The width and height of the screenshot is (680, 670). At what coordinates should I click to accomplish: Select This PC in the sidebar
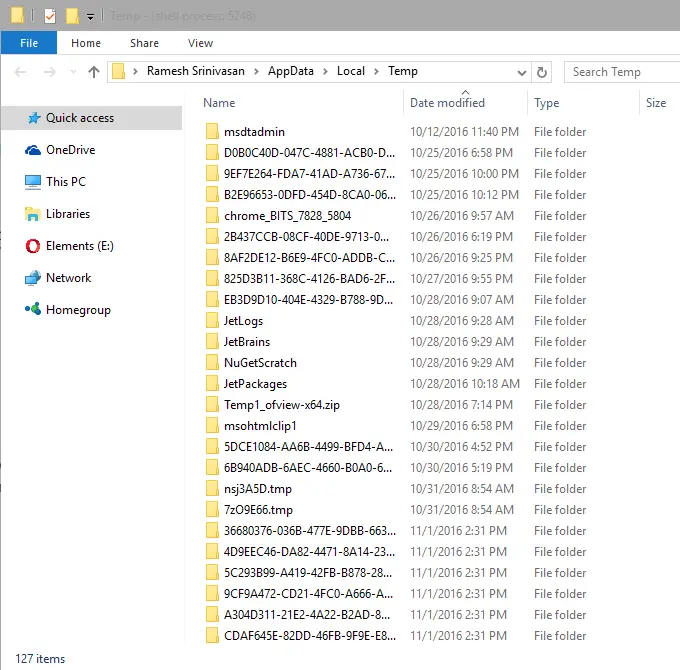click(x=65, y=182)
